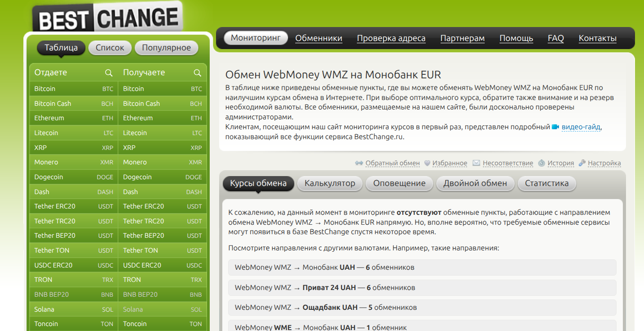Click the arrows icon next to Обратный обмен
The image size is (644, 331).
tap(359, 163)
